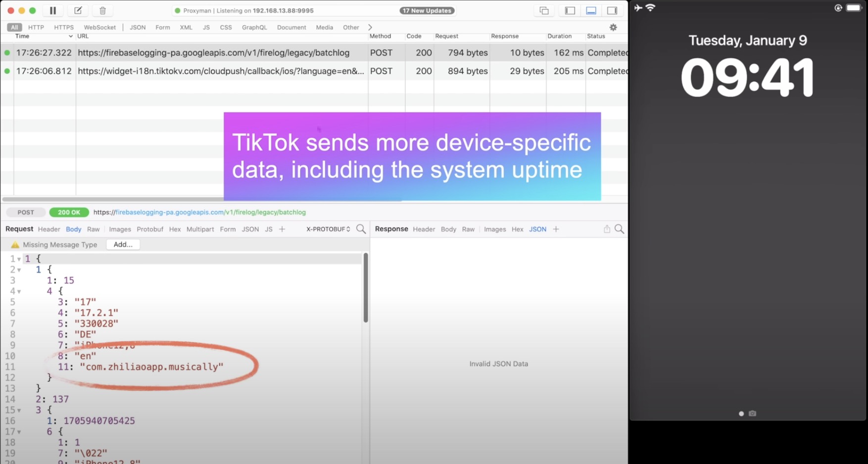Open Response JSON tab
The height and width of the screenshot is (464, 868).
point(537,229)
